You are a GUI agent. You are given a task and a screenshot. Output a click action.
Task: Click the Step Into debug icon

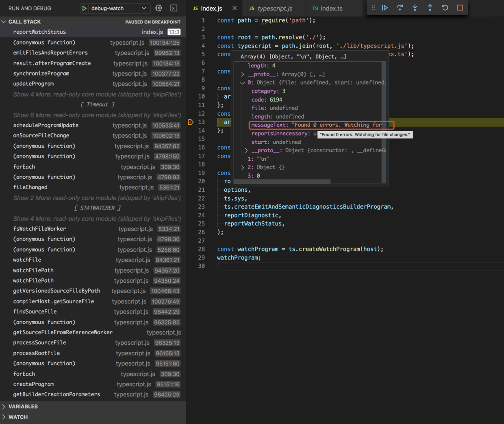click(415, 8)
